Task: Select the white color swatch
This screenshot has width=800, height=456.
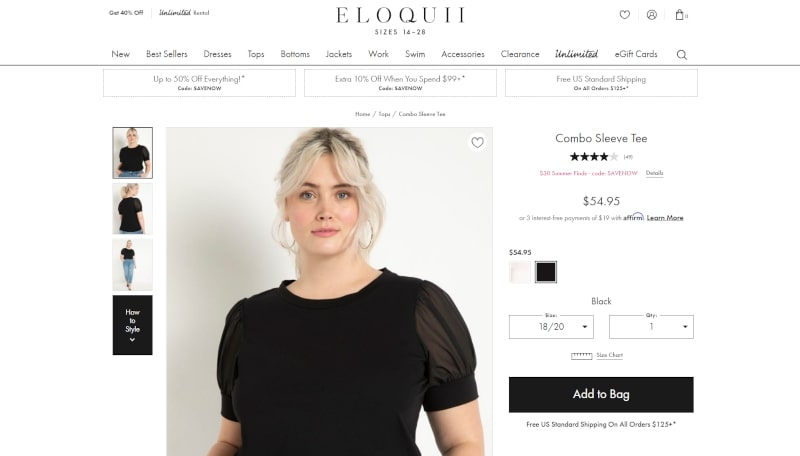Action: (x=520, y=272)
